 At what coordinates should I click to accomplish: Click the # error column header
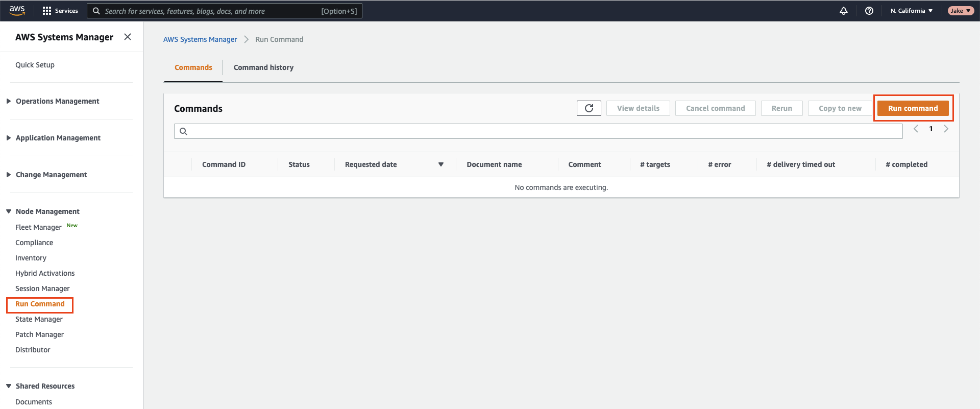click(720, 164)
